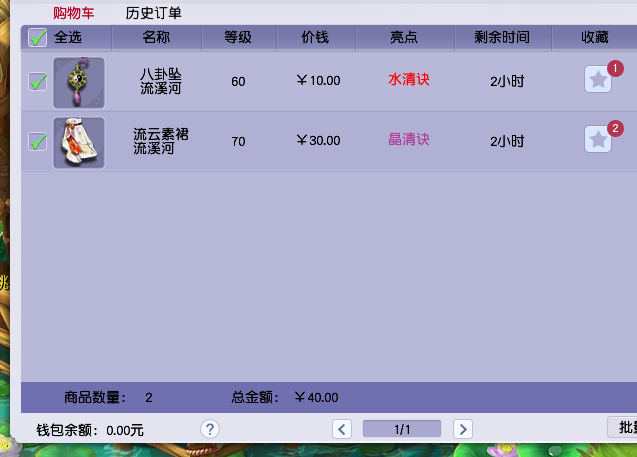Click the 八卦坠 pendant item thumbnail
This screenshot has width=637, height=457.
[x=78, y=82]
